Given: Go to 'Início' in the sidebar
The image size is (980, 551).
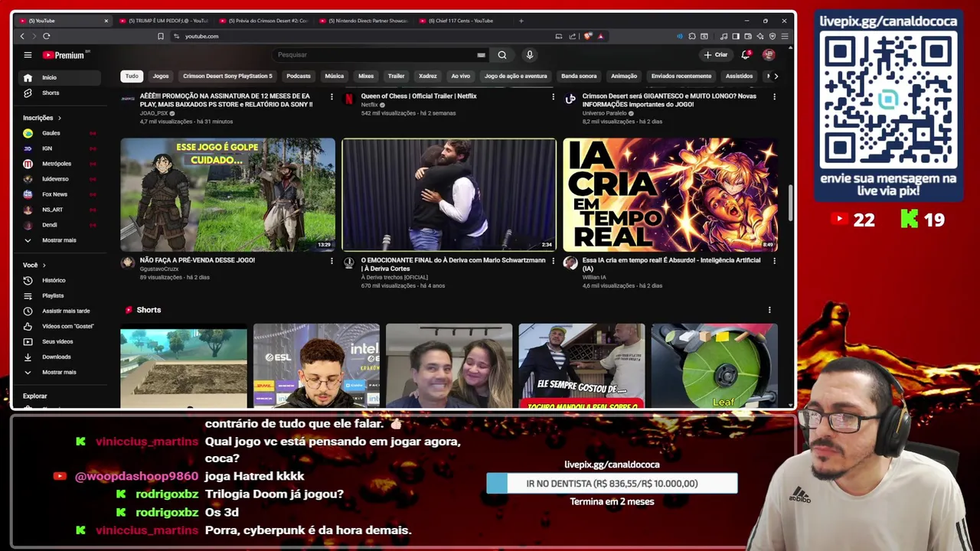Looking at the screenshot, I should (x=60, y=77).
